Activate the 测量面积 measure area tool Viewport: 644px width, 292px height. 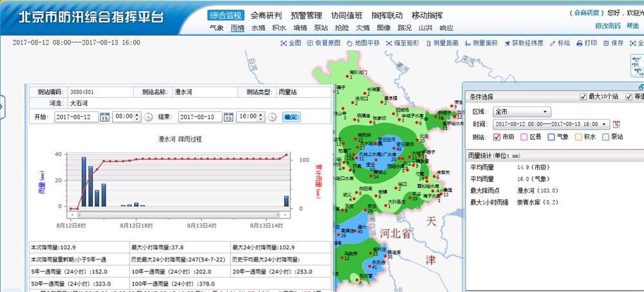pyautogui.click(x=481, y=43)
